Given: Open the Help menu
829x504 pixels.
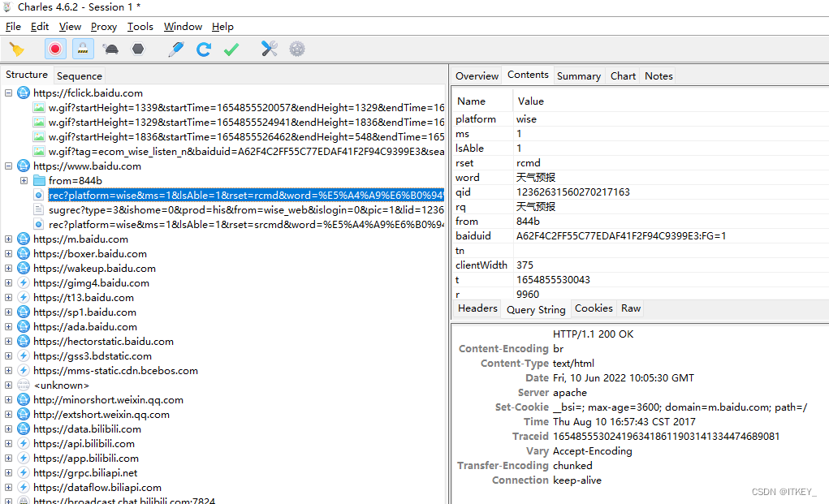Looking at the screenshot, I should (222, 27).
